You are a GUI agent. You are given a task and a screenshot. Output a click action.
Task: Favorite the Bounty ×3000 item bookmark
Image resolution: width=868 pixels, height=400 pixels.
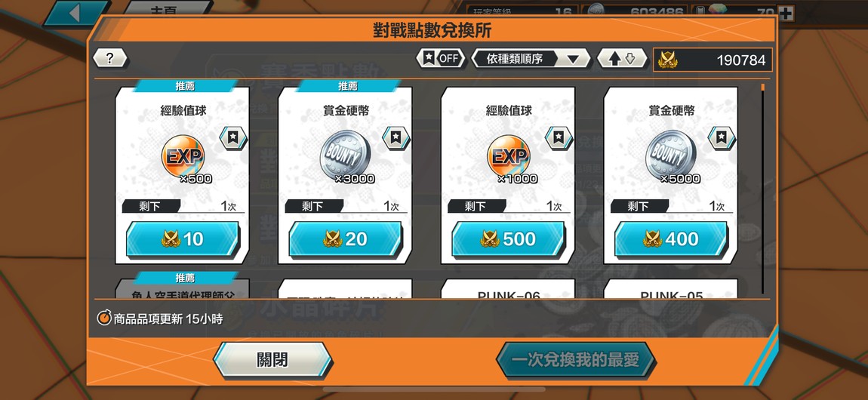[x=396, y=138]
